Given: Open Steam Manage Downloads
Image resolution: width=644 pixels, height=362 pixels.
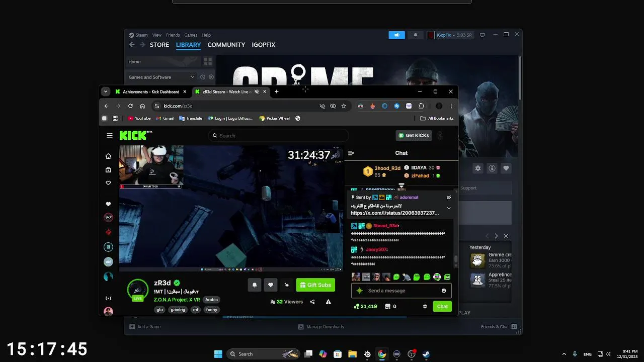Looking at the screenshot, I should [x=321, y=327].
